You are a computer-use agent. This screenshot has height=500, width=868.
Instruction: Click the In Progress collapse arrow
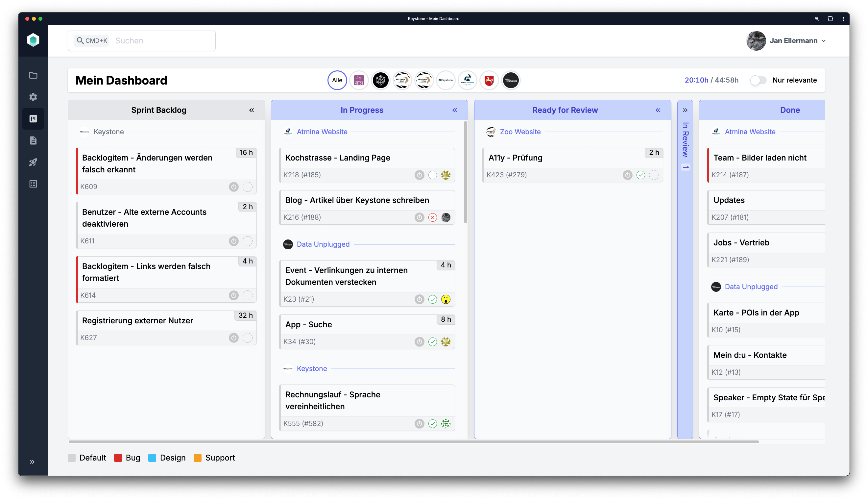(x=455, y=109)
